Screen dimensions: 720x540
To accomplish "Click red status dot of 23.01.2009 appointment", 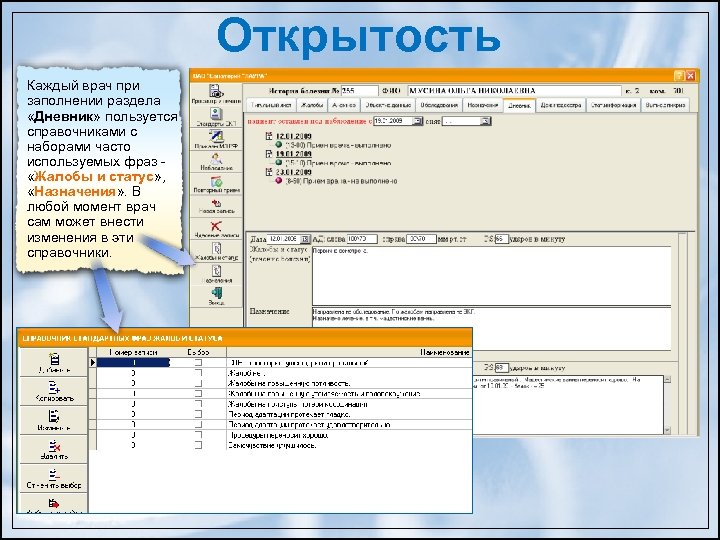I will pos(279,180).
